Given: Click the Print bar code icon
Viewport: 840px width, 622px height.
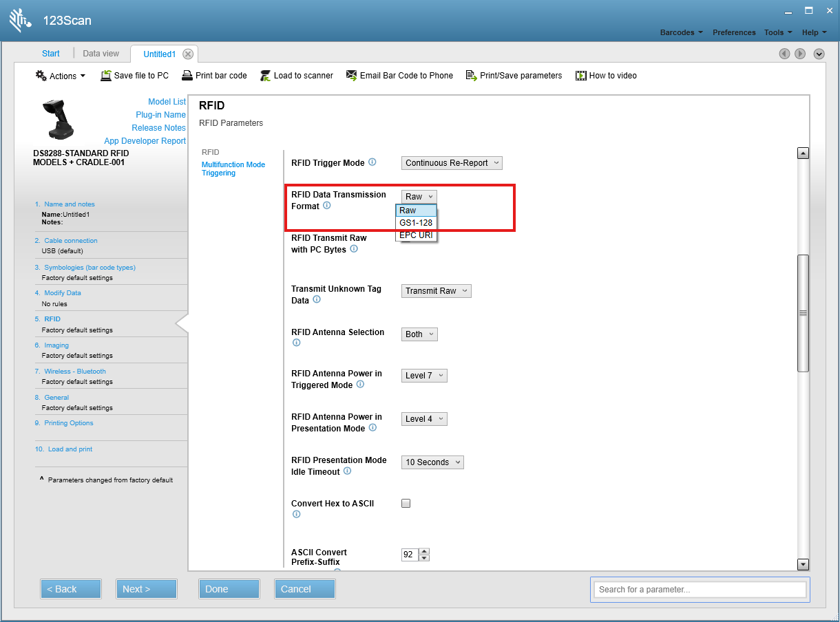Looking at the screenshot, I should pyautogui.click(x=187, y=76).
